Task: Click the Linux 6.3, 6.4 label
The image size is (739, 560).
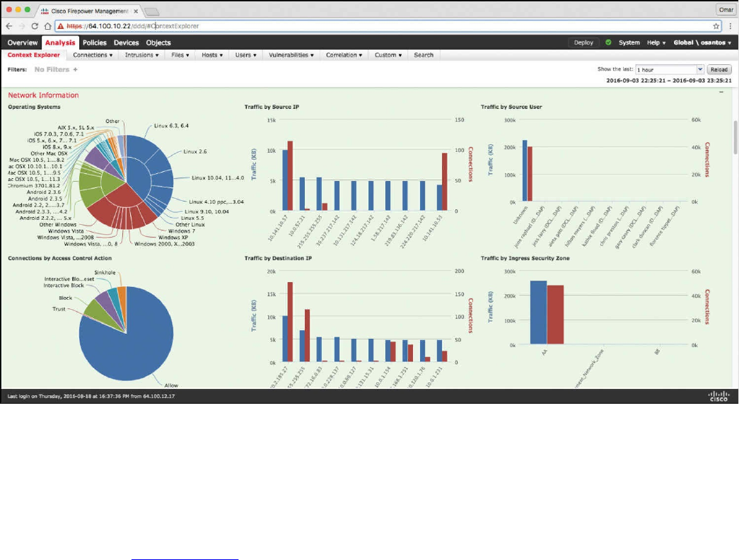Action: [x=171, y=126]
